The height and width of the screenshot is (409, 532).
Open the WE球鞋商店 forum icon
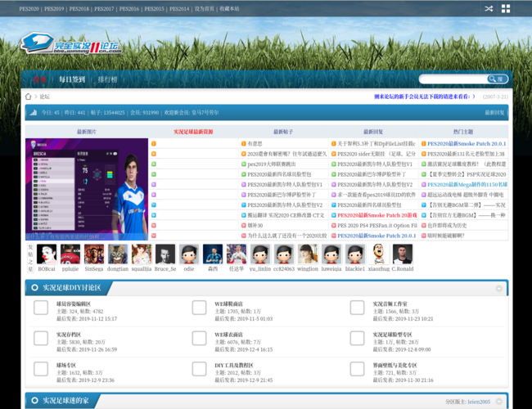pos(199,308)
